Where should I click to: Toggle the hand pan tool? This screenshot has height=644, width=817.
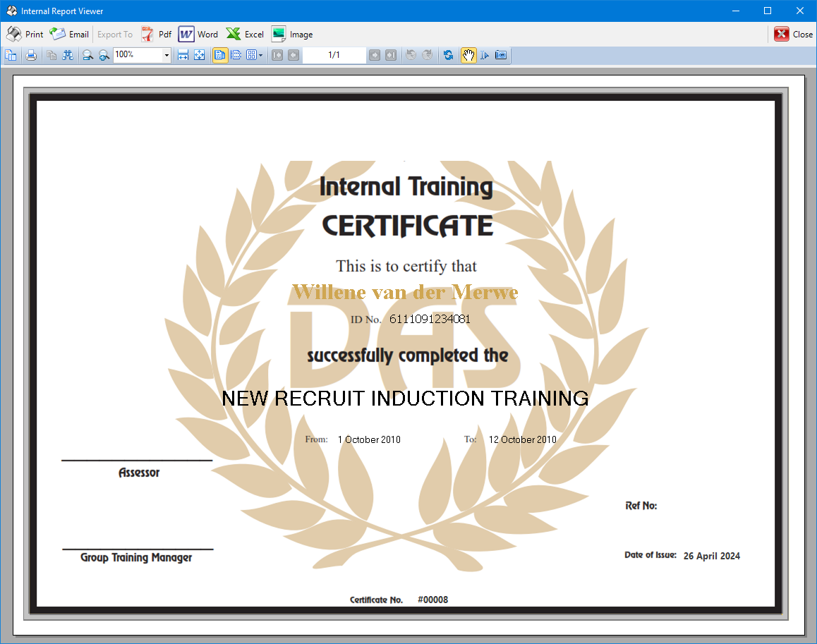[x=468, y=55]
